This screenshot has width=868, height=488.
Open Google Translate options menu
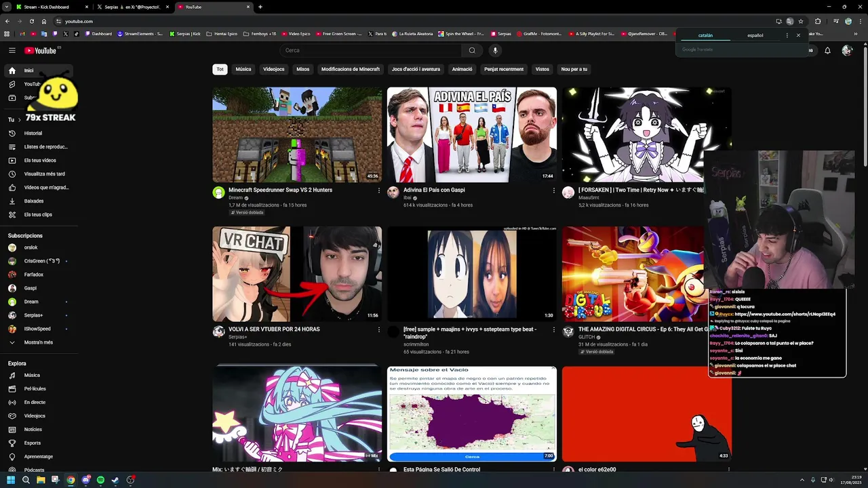(x=787, y=35)
